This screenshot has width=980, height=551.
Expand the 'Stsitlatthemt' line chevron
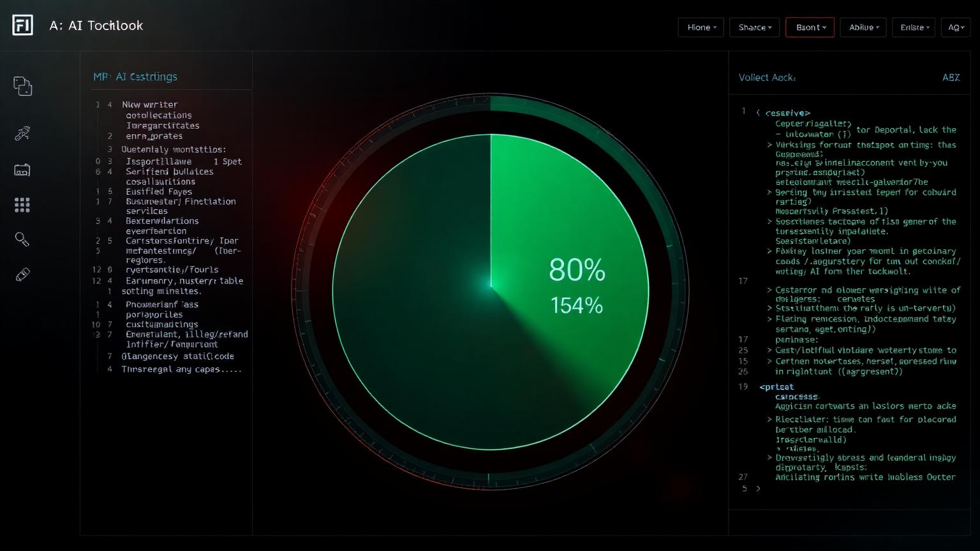point(769,309)
